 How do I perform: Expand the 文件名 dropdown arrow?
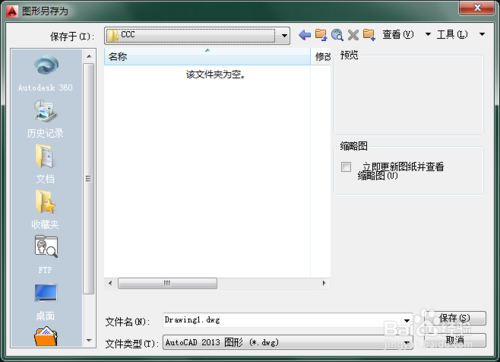(407, 320)
